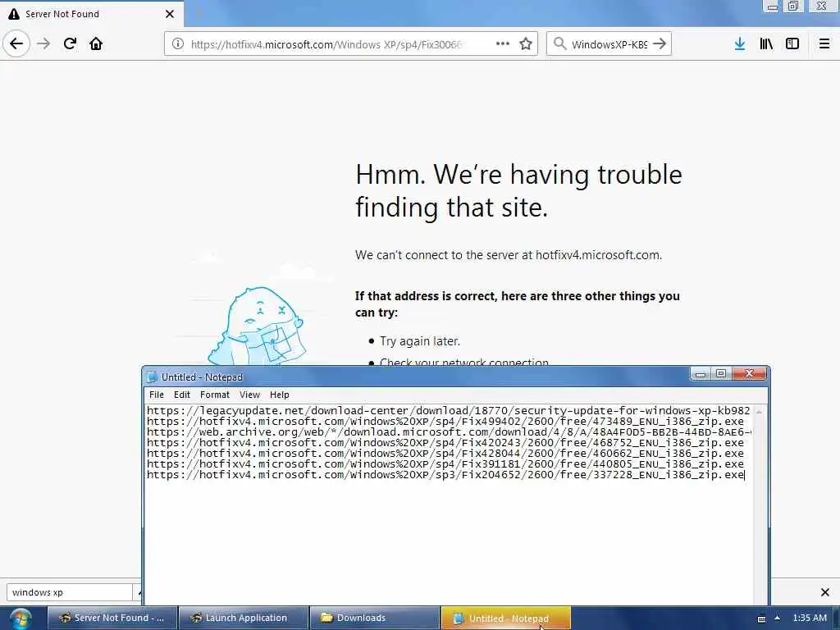Viewport: 840px width, 630px height.
Task: Open Notepad File menu
Action: [157, 395]
